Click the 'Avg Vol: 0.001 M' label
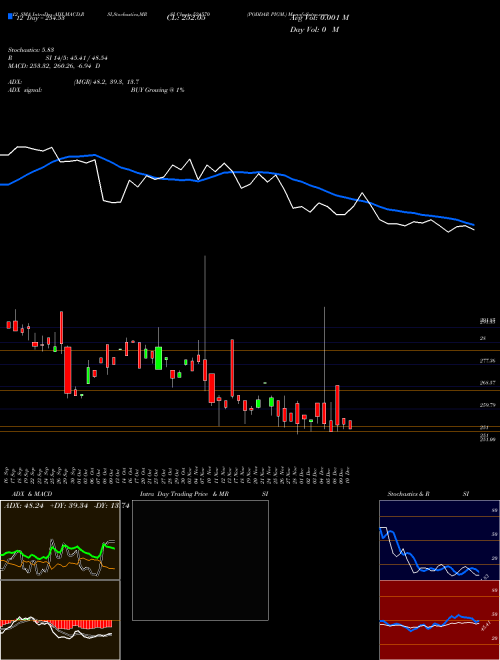This screenshot has width=500, height=660. 319,18
